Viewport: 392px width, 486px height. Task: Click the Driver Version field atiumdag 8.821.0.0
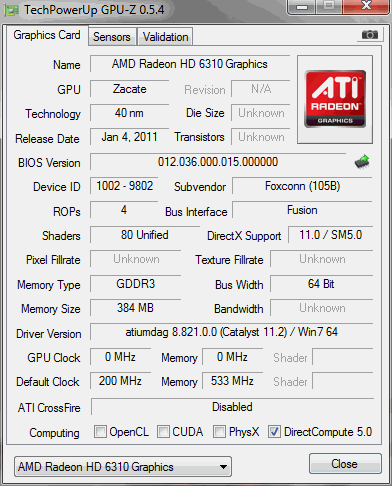click(x=231, y=332)
